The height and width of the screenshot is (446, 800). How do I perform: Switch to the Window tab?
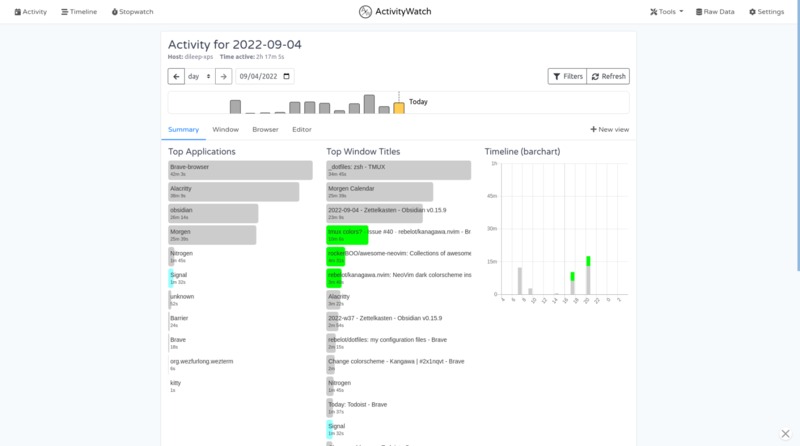coord(226,130)
